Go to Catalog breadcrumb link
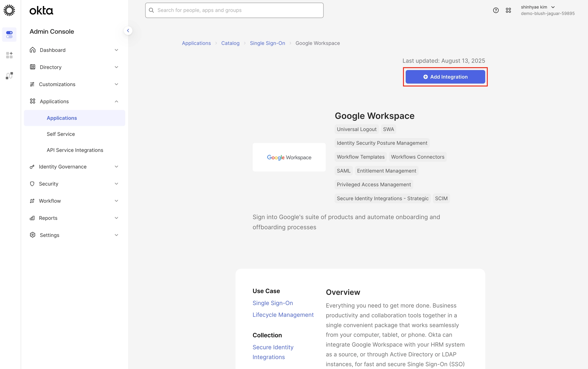 click(230, 43)
